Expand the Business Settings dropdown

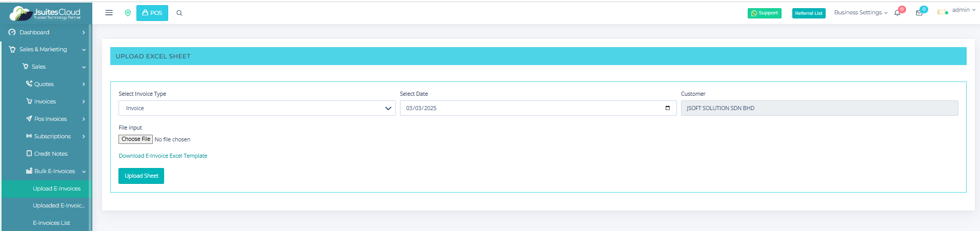point(860,12)
